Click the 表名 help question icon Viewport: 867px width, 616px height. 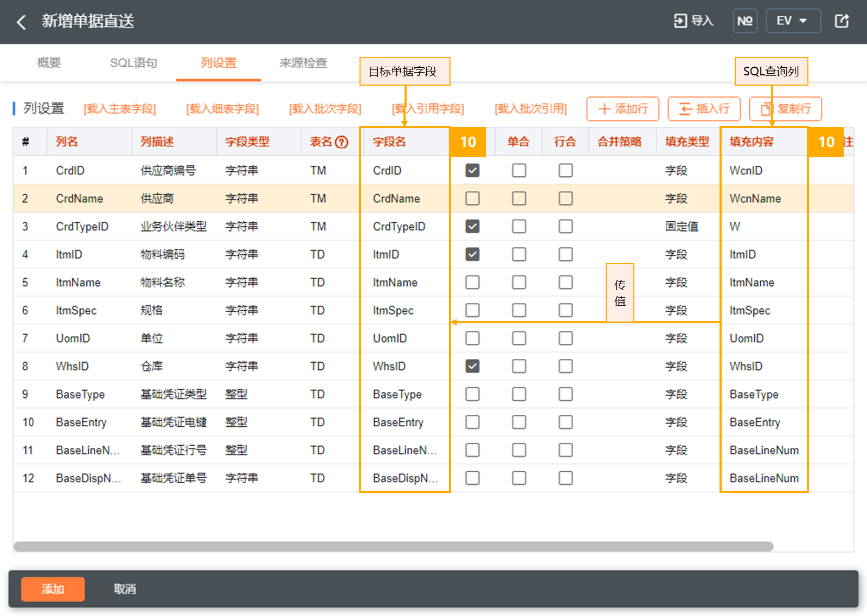point(342,142)
